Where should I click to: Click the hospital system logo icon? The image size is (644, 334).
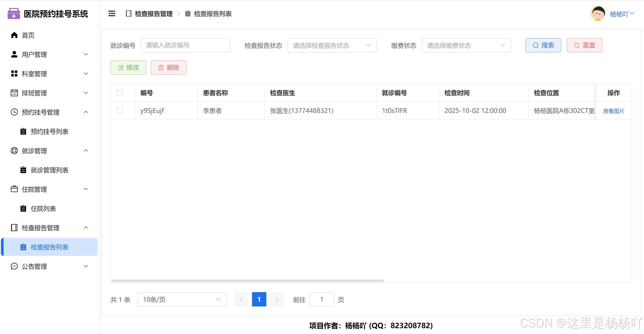[13, 13]
